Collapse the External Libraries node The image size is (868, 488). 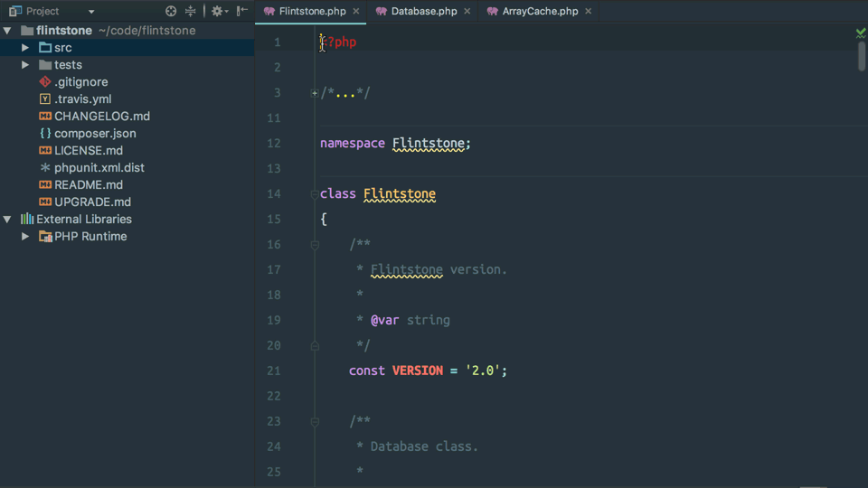click(x=7, y=219)
